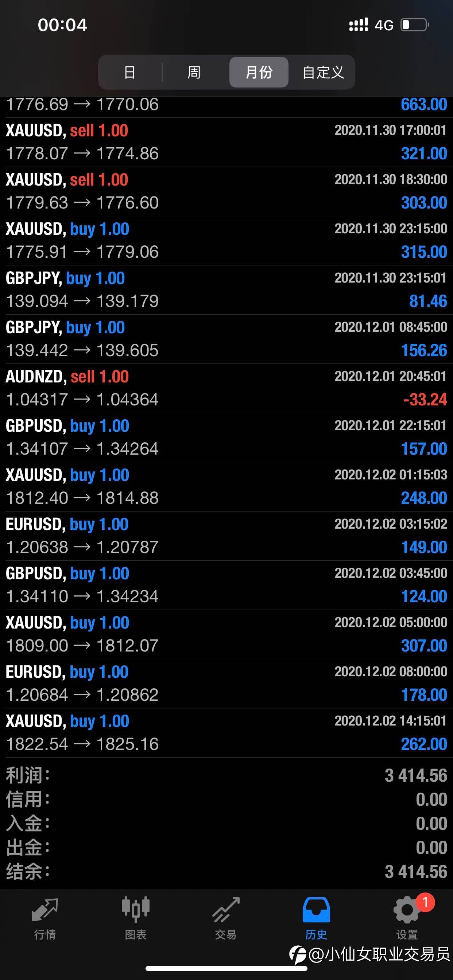This screenshot has width=453, height=980.
Task: Open the GBPJPY buy trade with 81.46 profit
Action: (226, 289)
